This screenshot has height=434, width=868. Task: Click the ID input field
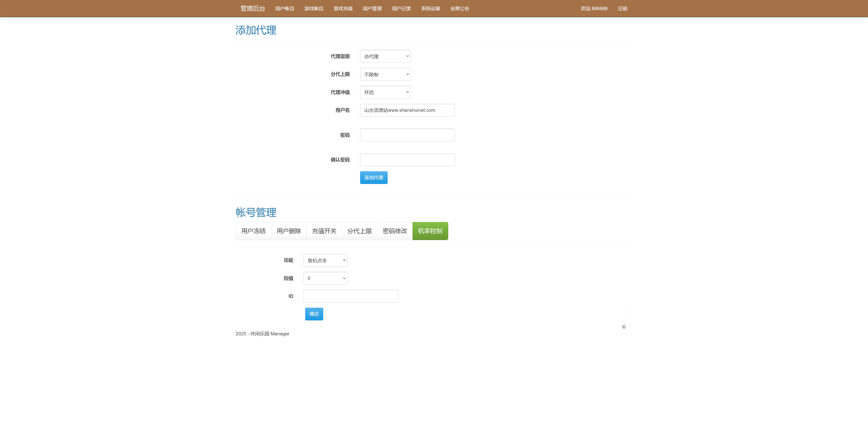coord(350,296)
